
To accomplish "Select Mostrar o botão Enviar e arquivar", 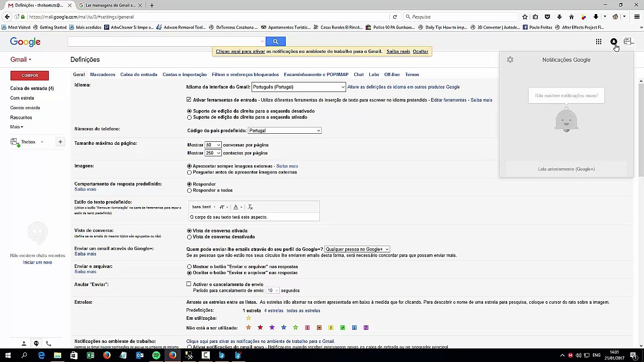I will pos(189,267).
